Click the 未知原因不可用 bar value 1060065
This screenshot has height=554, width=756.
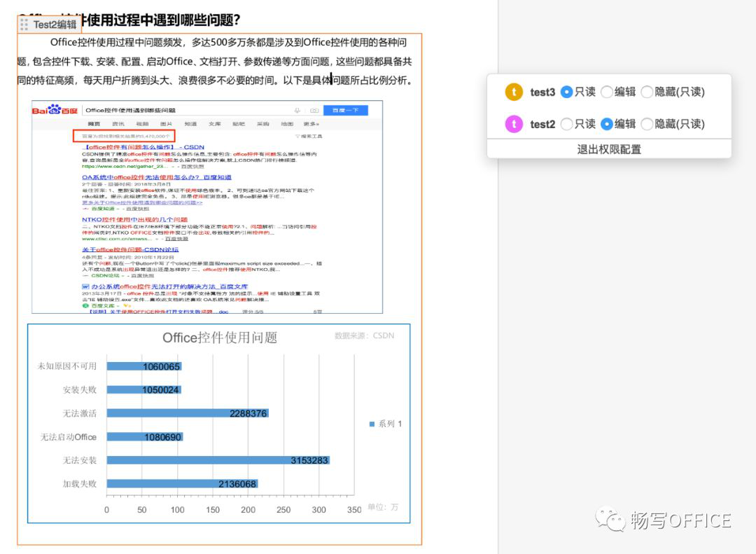click(x=161, y=367)
